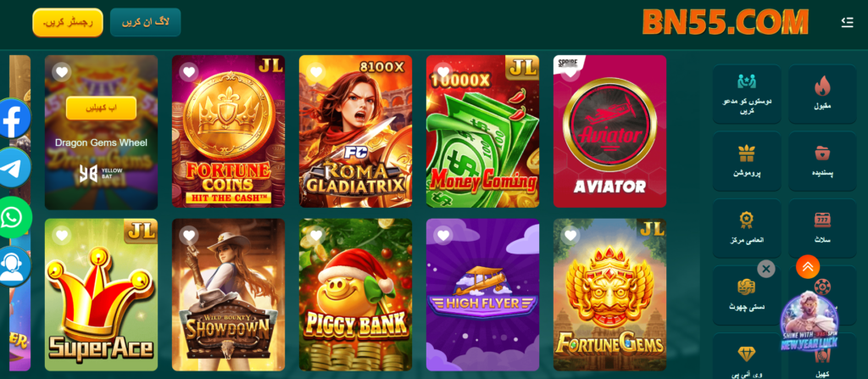Open the Facebook social icon
868x379 pixels.
14,118
